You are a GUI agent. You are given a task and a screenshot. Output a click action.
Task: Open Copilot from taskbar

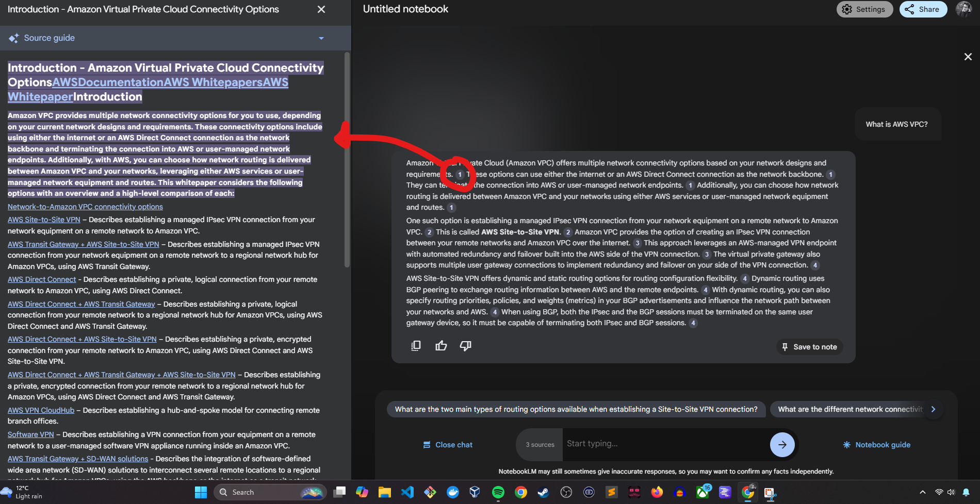coord(362,492)
